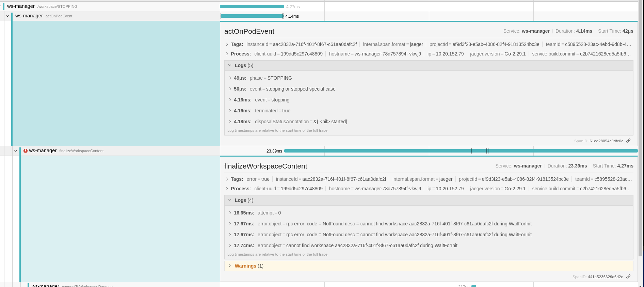Screen dimensions: 644x287
Task: Collapse the finalizeWorkspaceContent span row chevron
Action: coord(16,151)
